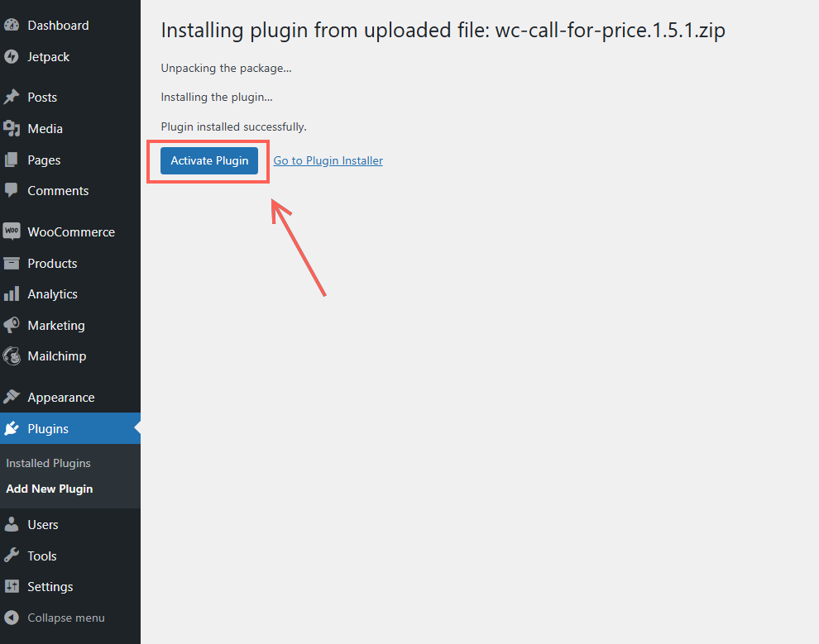Go to Installed Plugins submenu
819x644 pixels.
48,463
